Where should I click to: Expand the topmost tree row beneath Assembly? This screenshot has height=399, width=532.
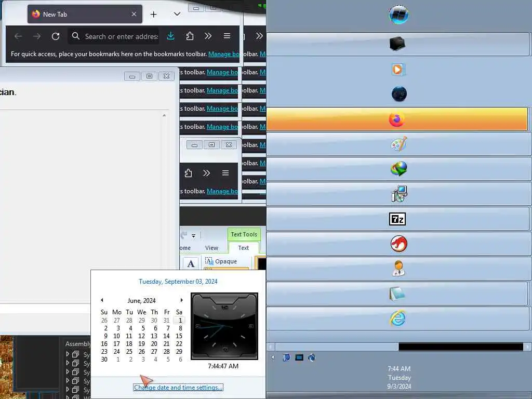tap(68, 354)
